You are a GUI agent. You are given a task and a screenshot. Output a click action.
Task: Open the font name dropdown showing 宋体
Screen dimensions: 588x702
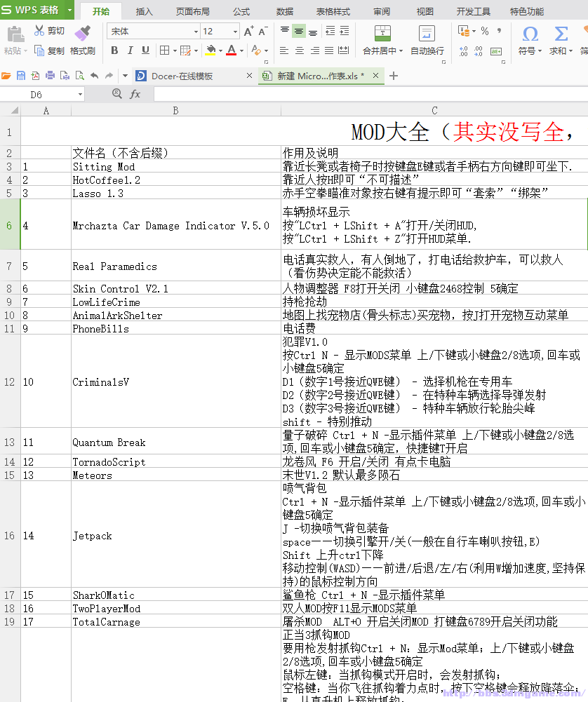click(x=196, y=32)
